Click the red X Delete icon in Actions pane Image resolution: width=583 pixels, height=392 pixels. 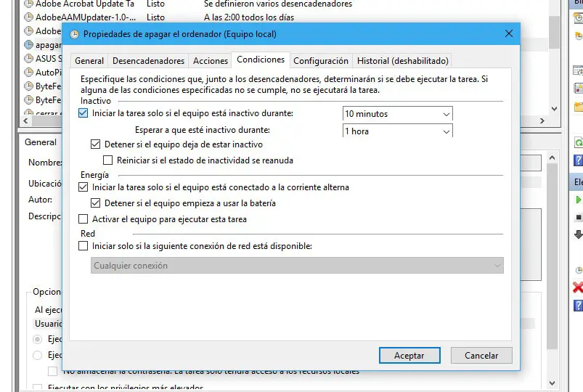(x=578, y=287)
